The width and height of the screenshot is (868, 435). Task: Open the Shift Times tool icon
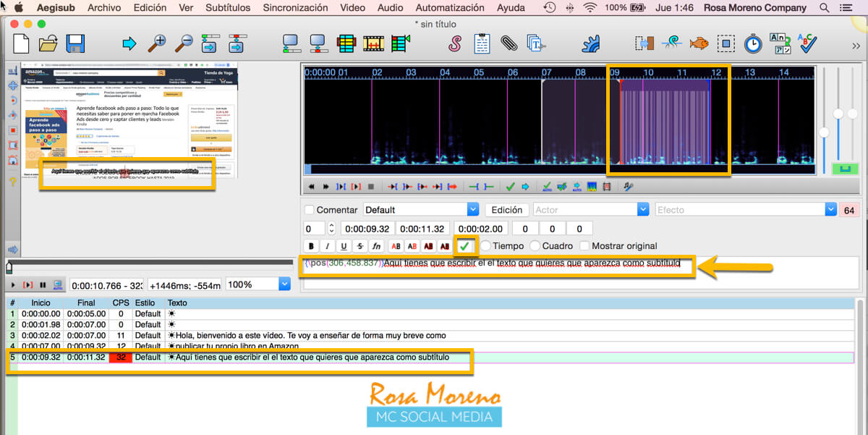point(645,43)
